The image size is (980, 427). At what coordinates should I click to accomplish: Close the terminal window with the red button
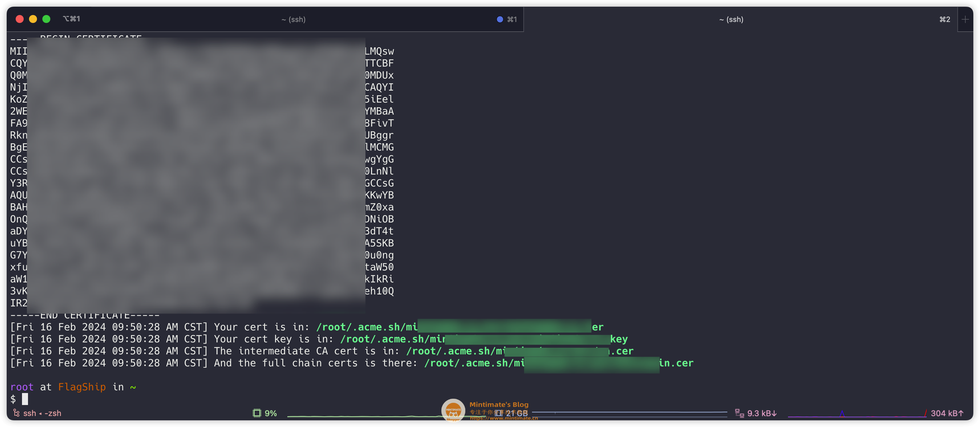point(20,19)
